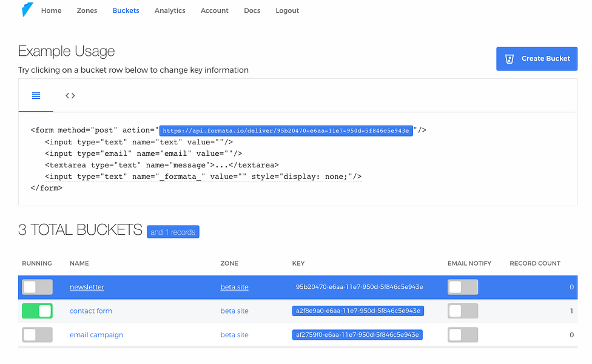Go to Home in navigation

coord(52,10)
